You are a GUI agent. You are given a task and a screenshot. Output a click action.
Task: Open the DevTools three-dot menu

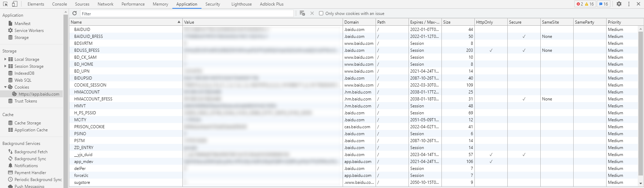click(629, 4)
